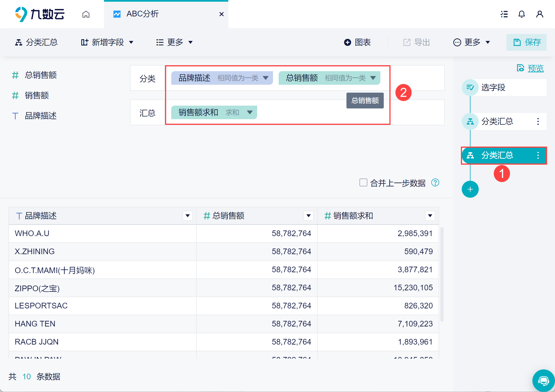Enable the 合并上一步数据 checkbox
The height and width of the screenshot is (392, 555).
(363, 182)
